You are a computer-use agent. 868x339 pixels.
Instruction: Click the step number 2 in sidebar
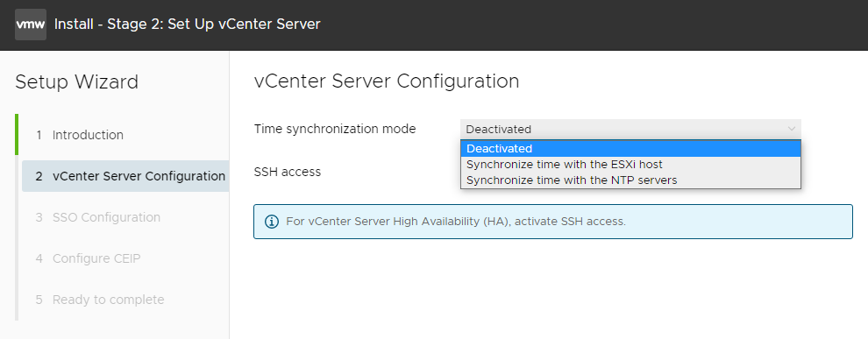pos(39,176)
